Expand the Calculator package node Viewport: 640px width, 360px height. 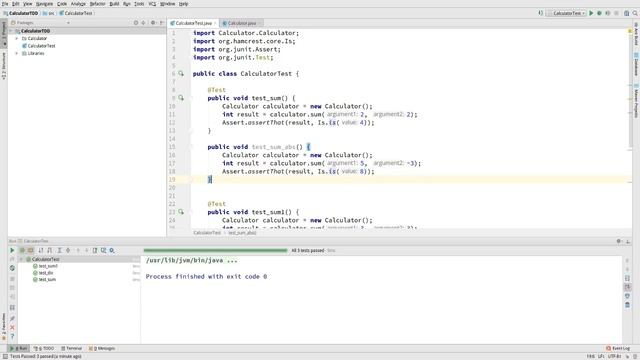pyautogui.click(x=17, y=38)
